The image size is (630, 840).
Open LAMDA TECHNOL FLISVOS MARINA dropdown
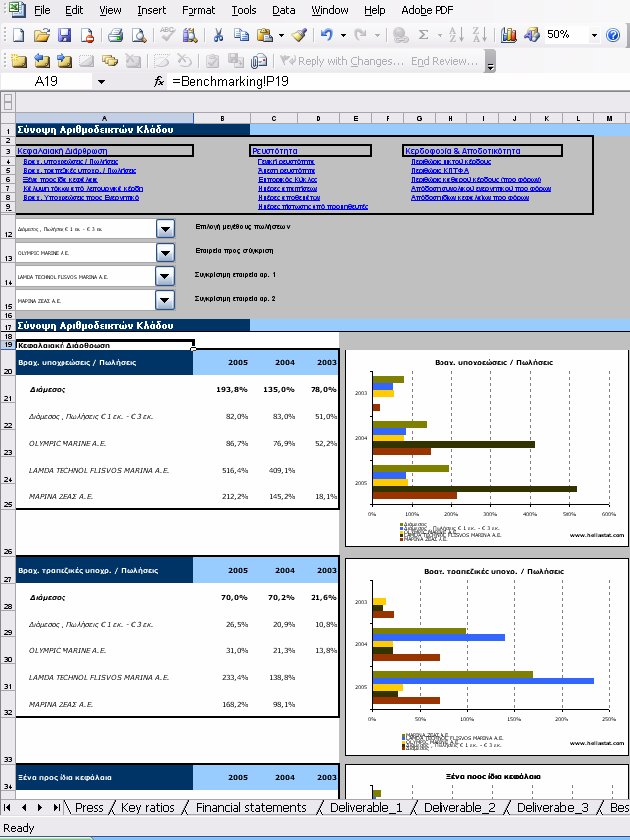[x=165, y=277]
